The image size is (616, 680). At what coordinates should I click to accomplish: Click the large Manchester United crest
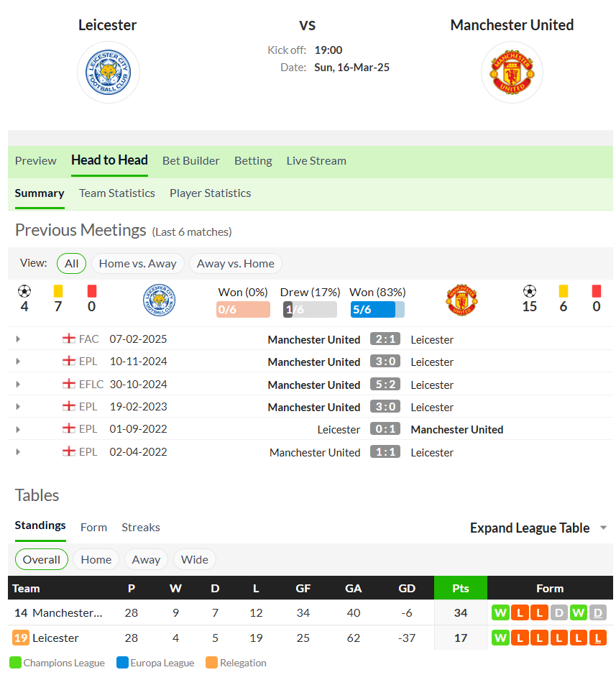point(512,73)
